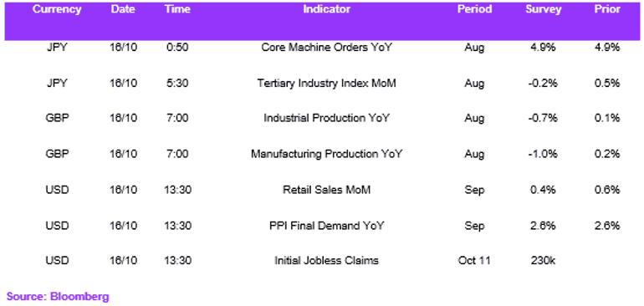Select Tertiary Industry Index MoM indicator
Screen dimensions: 644x306
pyautogui.click(x=326, y=84)
